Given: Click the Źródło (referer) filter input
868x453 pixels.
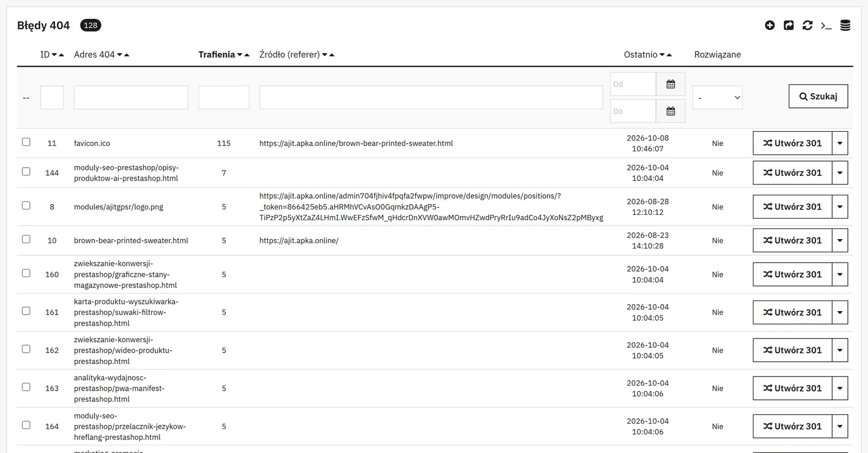Looking at the screenshot, I should [431, 98].
